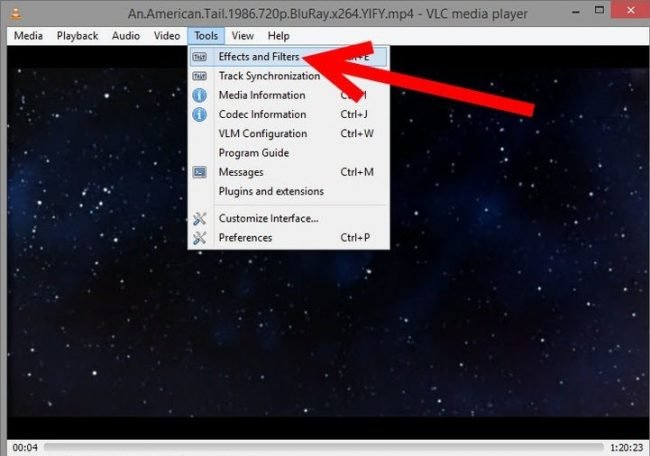
Task: Click the Codec Information info icon
Action: (x=200, y=114)
